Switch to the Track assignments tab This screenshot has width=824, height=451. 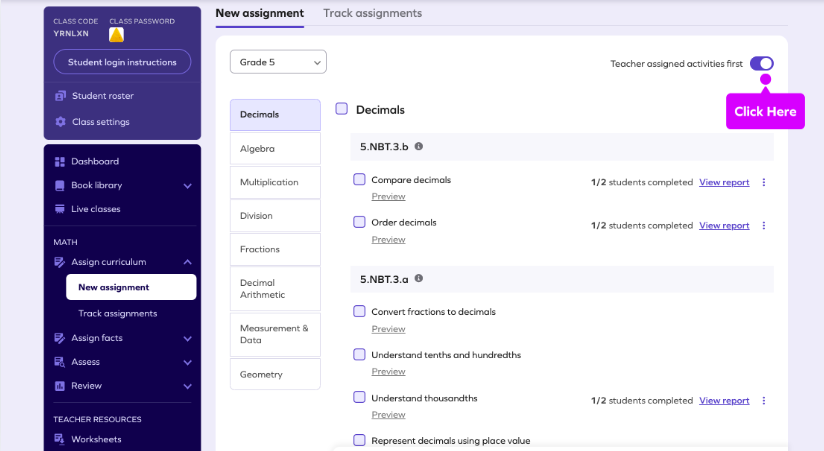[372, 13]
